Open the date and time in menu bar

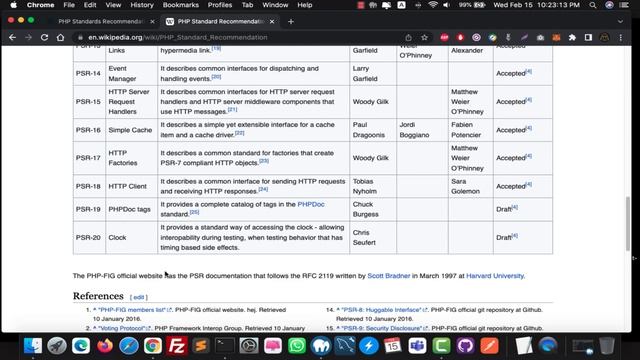[536, 5]
